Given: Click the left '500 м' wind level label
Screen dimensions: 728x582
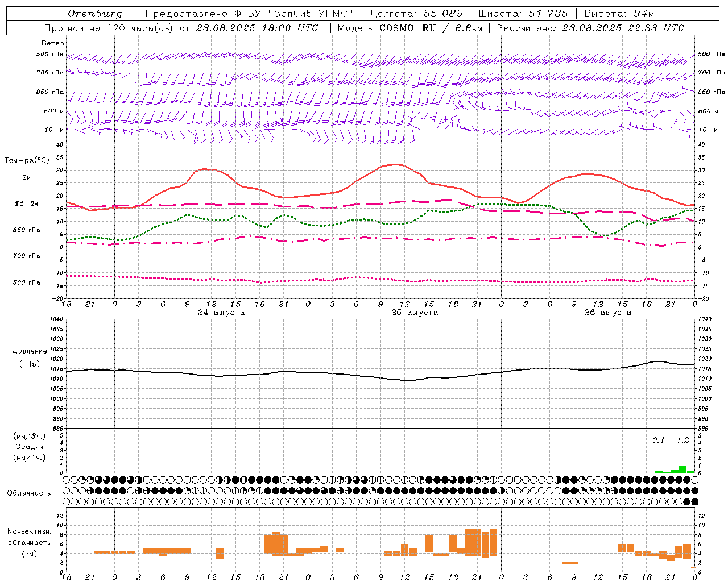Looking at the screenshot, I should point(54,111).
